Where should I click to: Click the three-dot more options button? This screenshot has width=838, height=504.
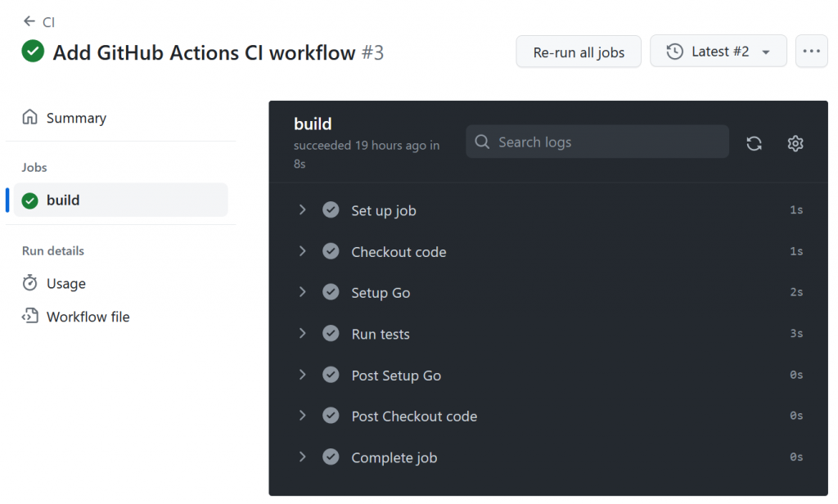(811, 52)
